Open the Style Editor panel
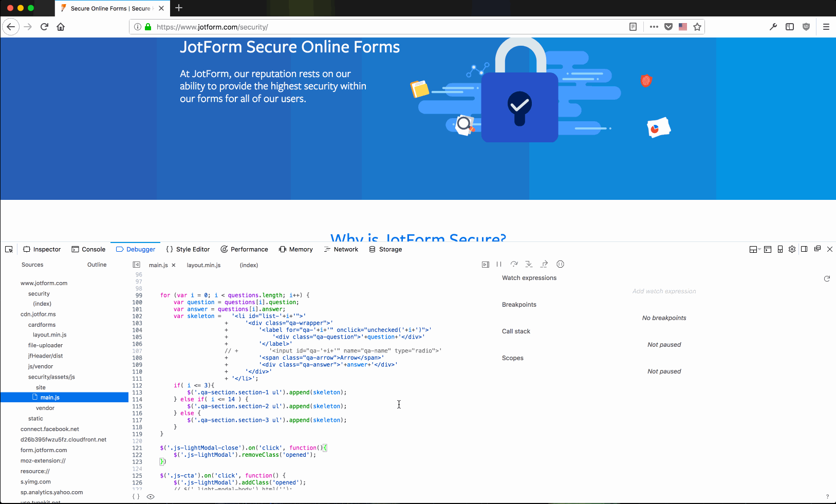 coord(188,249)
